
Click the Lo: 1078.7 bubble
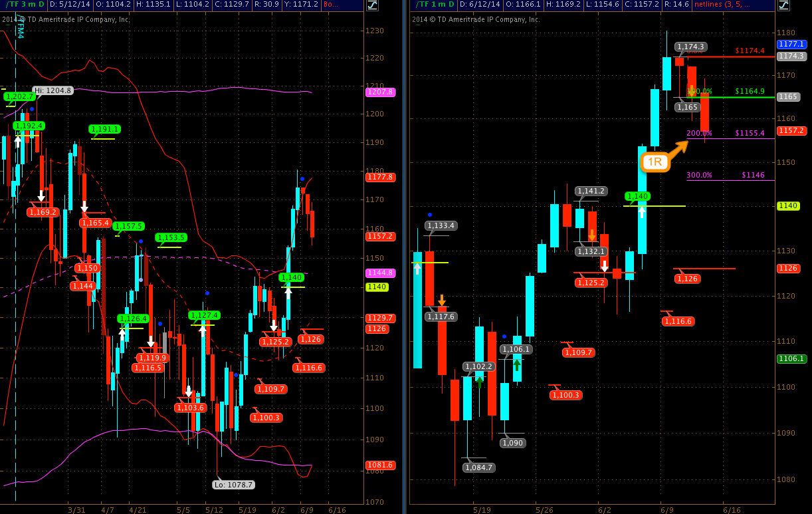point(234,485)
